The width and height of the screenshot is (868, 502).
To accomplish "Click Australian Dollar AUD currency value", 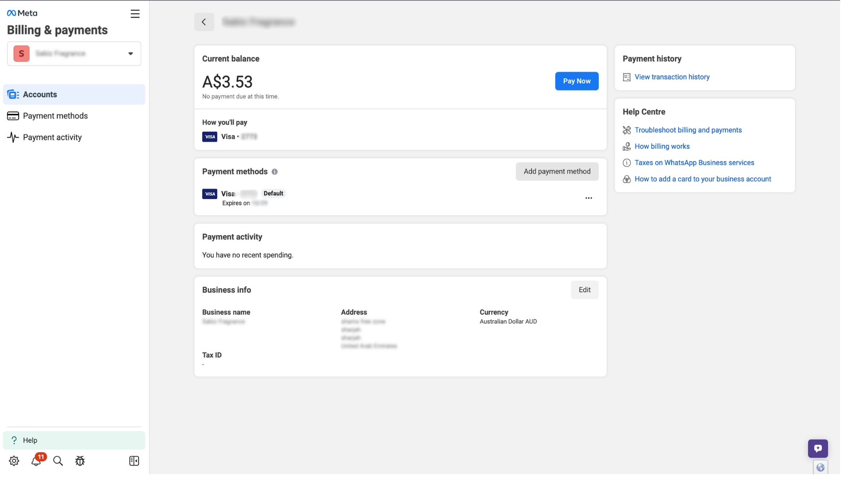I will 508,322.
